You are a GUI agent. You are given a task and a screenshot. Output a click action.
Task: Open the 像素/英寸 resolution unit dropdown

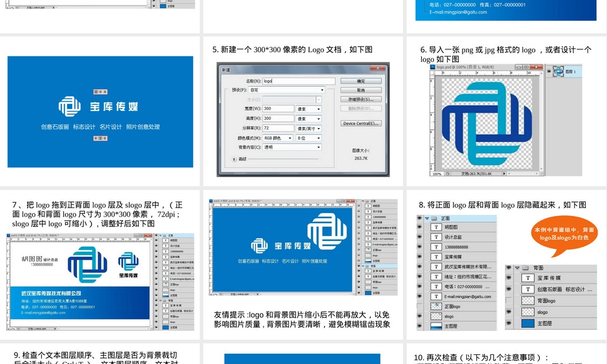click(x=308, y=129)
